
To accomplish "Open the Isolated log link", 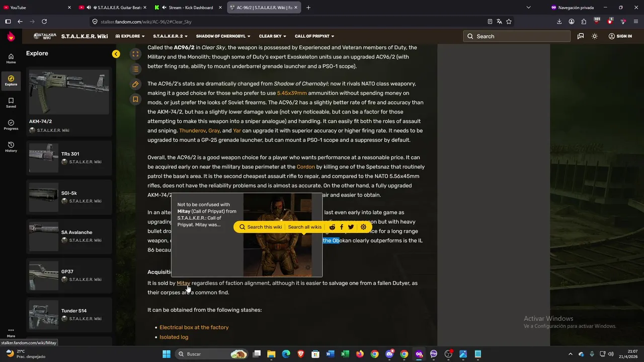I will pyautogui.click(x=174, y=337).
